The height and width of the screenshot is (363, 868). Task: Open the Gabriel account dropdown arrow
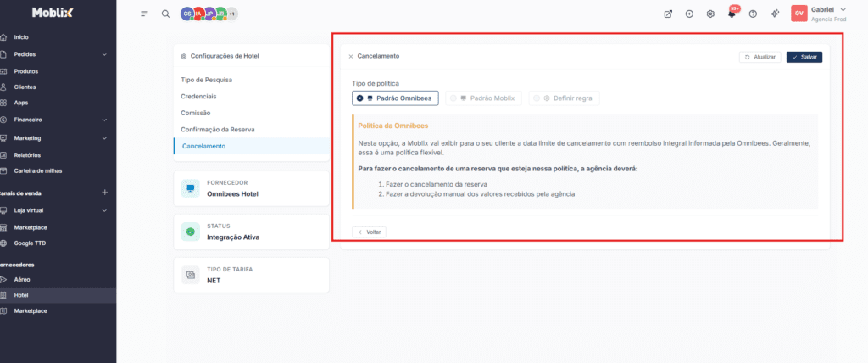pyautogui.click(x=843, y=9)
